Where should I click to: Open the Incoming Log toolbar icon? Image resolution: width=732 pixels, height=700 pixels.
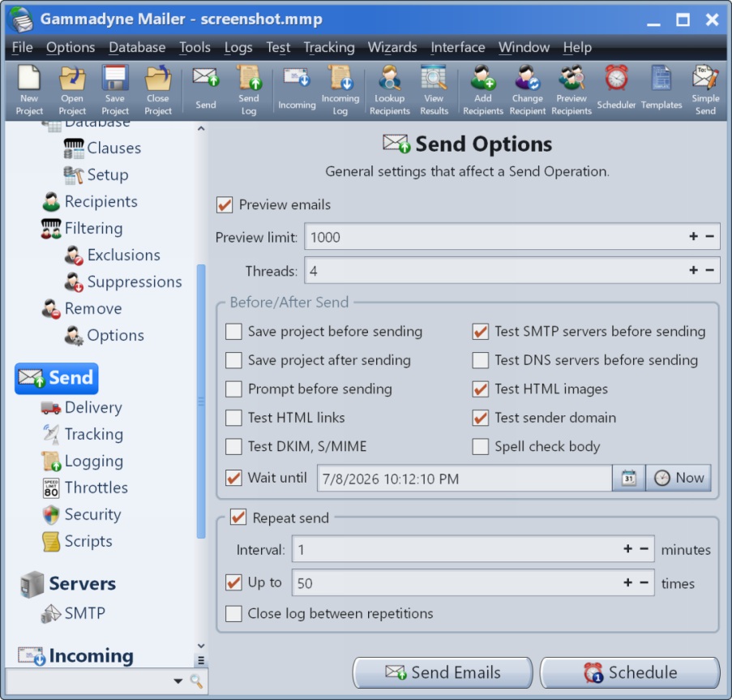coord(340,90)
